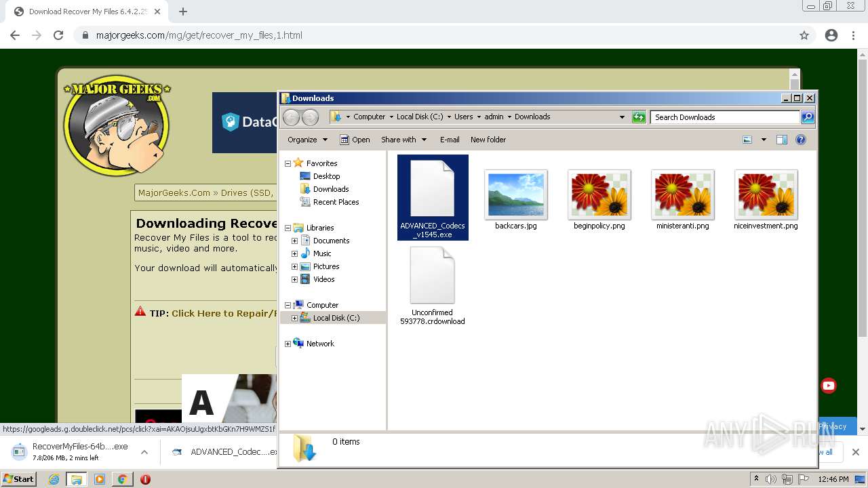
Task: Reload the Chrome page
Action: [x=58, y=35]
